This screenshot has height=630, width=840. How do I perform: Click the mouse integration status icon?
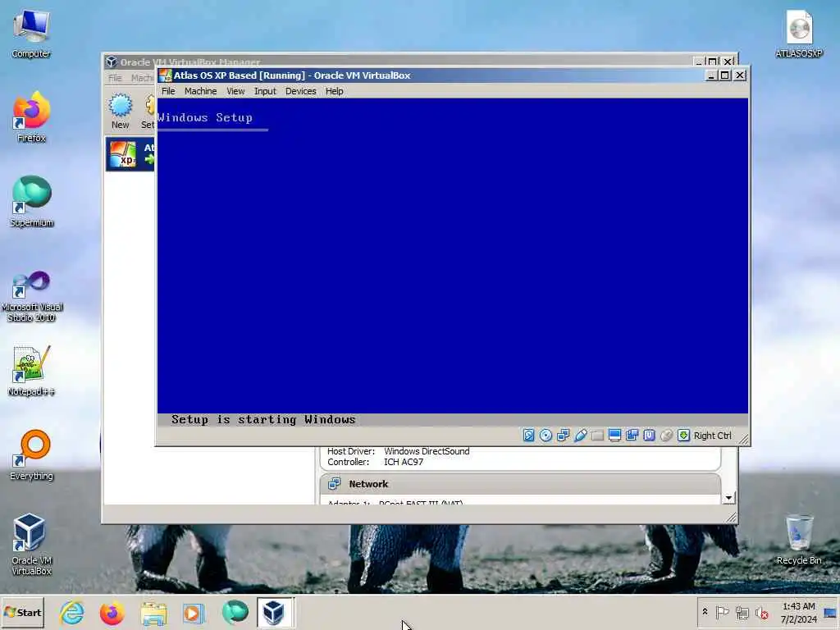pyautogui.click(x=666, y=436)
